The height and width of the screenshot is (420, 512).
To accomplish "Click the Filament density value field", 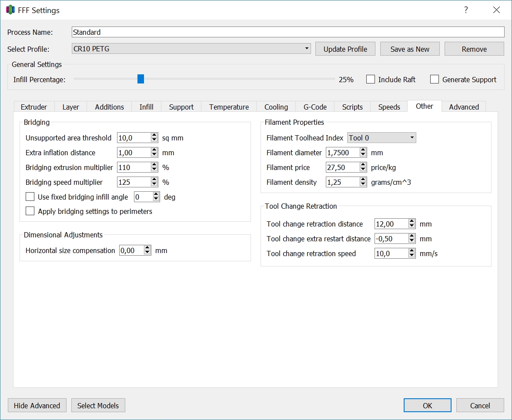I will pyautogui.click(x=342, y=182).
